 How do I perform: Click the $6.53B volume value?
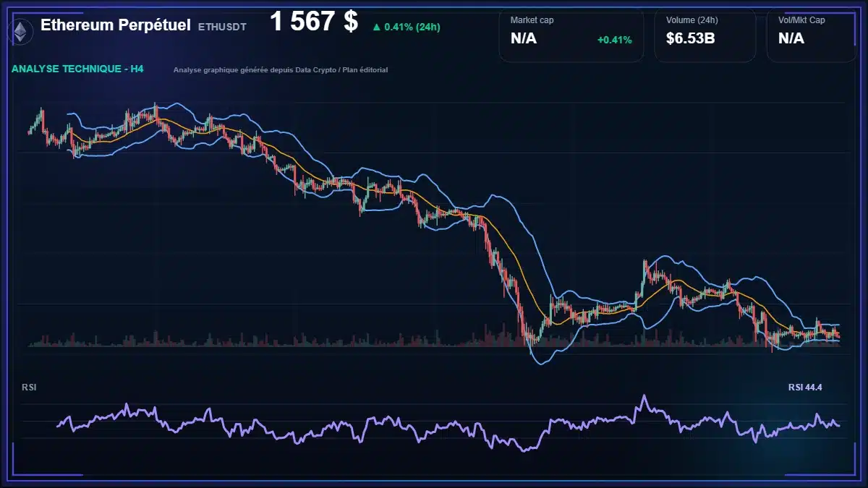tap(690, 39)
